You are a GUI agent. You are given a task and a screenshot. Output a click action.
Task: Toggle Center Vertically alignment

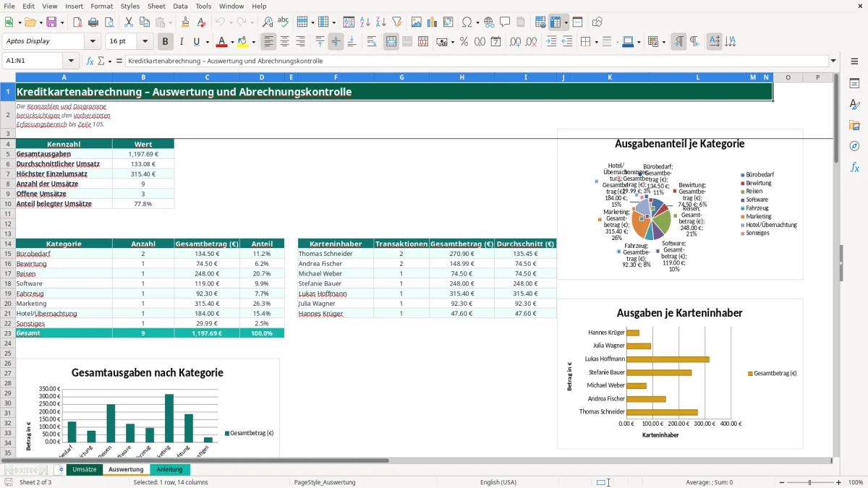336,42
